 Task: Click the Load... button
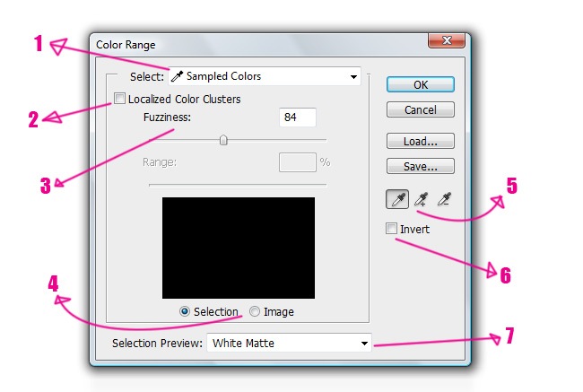pyautogui.click(x=420, y=141)
